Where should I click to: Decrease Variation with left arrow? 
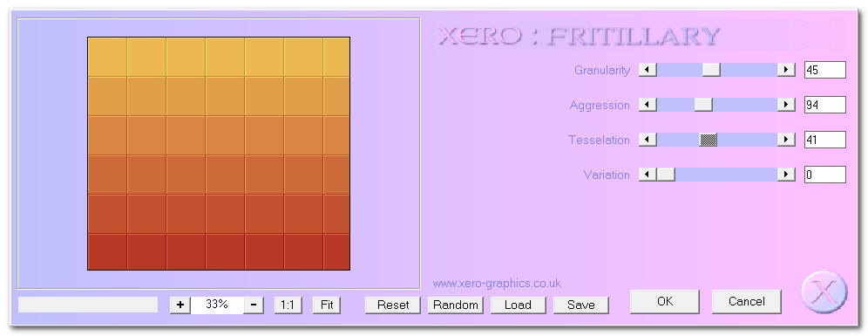648,175
